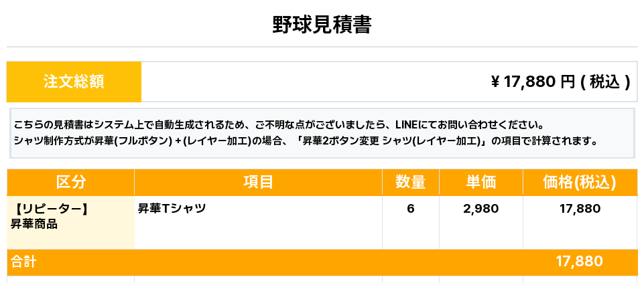Screen dimensions: 644x283
Task: Click the 【リピーター】 category label
Action: (52, 209)
